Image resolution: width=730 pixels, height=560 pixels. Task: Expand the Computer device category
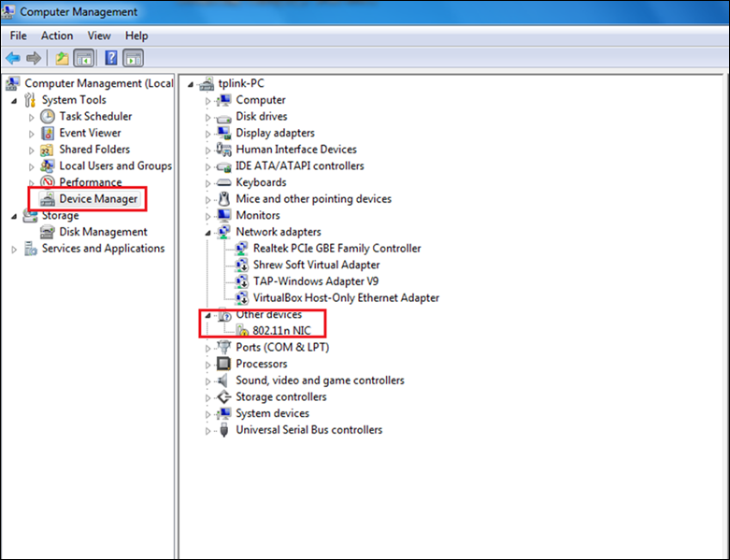[x=208, y=101]
